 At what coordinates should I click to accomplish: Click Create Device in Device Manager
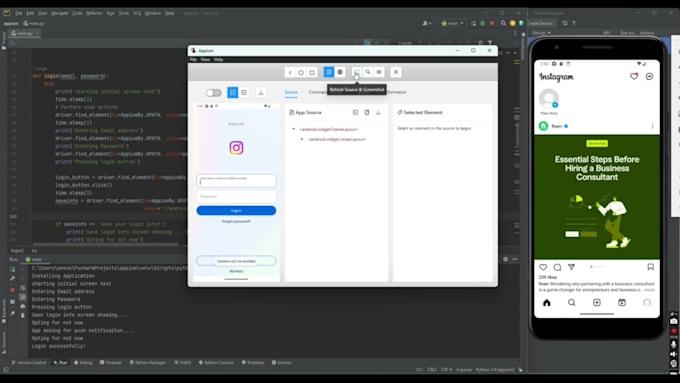tap(540, 23)
